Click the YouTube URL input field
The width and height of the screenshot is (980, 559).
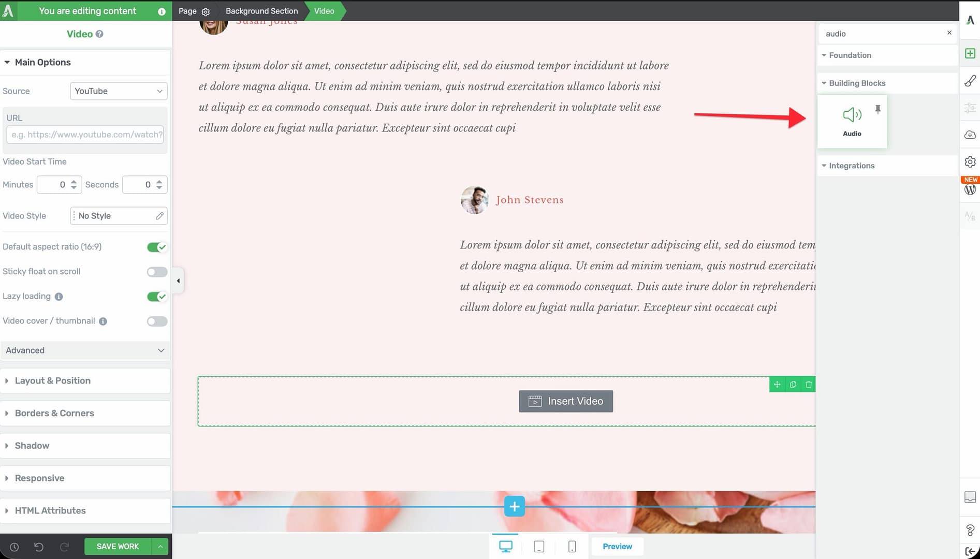pos(85,135)
